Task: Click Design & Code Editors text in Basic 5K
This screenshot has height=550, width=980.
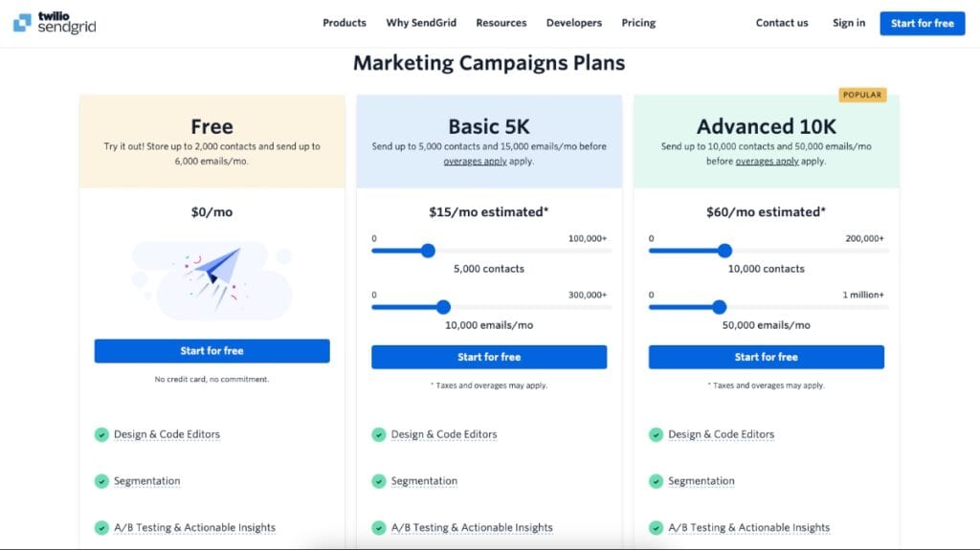Action: point(444,434)
